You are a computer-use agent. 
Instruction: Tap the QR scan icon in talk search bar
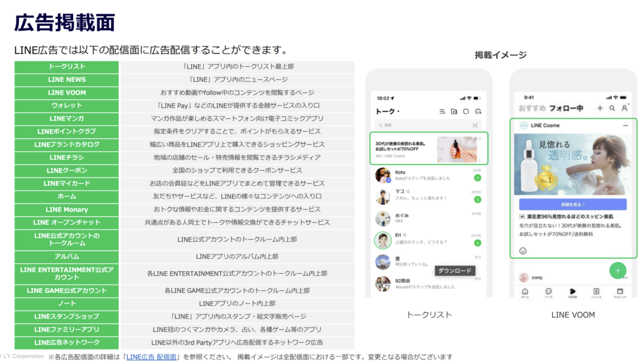[475, 125]
